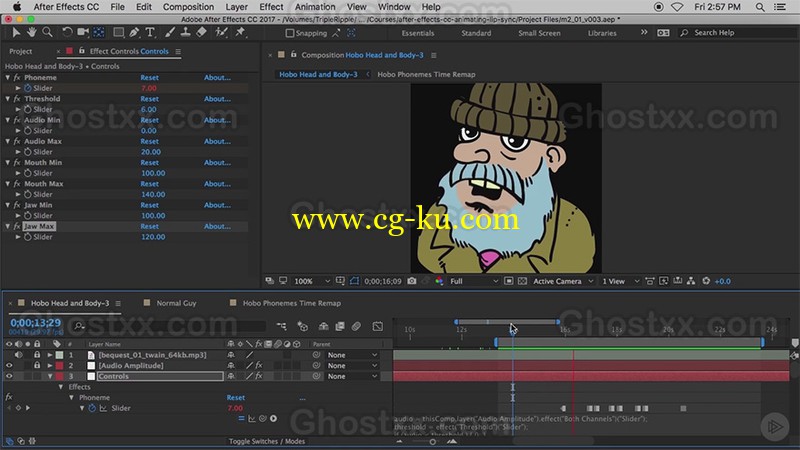
Task: Select the Hand tool
Action: coord(32,33)
